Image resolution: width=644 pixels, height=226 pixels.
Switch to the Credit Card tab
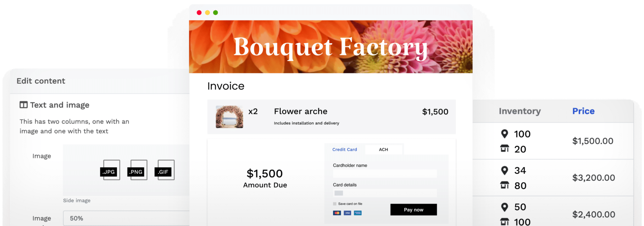[345, 149]
